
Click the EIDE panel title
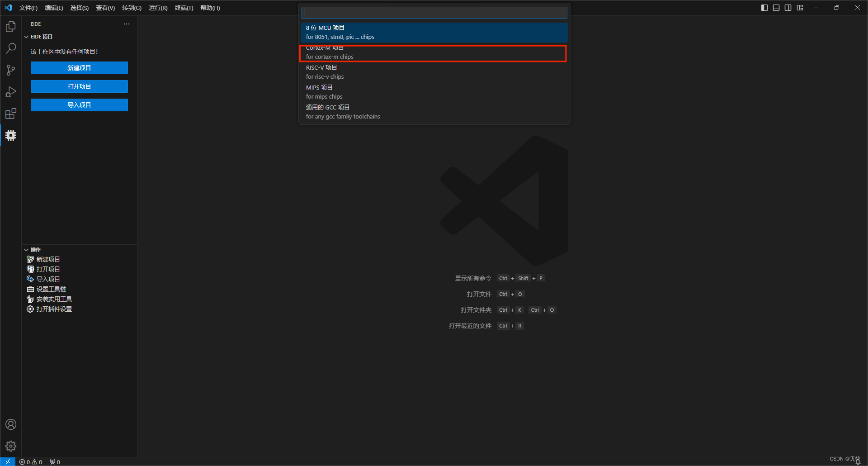coord(36,24)
